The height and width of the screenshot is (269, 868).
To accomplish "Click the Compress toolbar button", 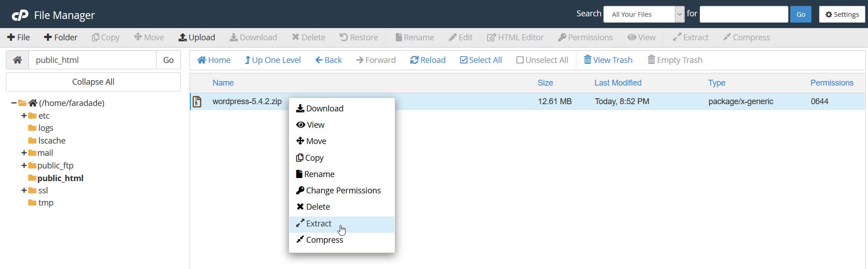I will [x=746, y=37].
